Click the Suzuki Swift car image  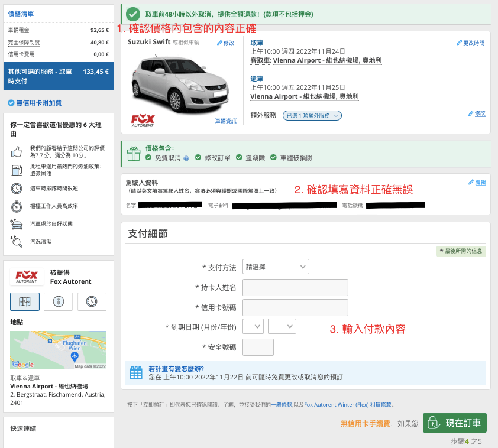click(x=180, y=83)
